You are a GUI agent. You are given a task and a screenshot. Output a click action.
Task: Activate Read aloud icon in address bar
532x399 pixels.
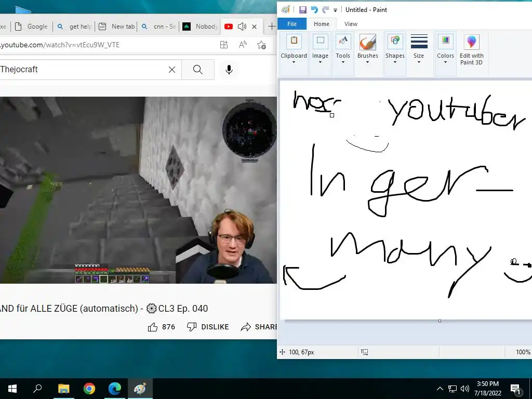[x=243, y=45]
